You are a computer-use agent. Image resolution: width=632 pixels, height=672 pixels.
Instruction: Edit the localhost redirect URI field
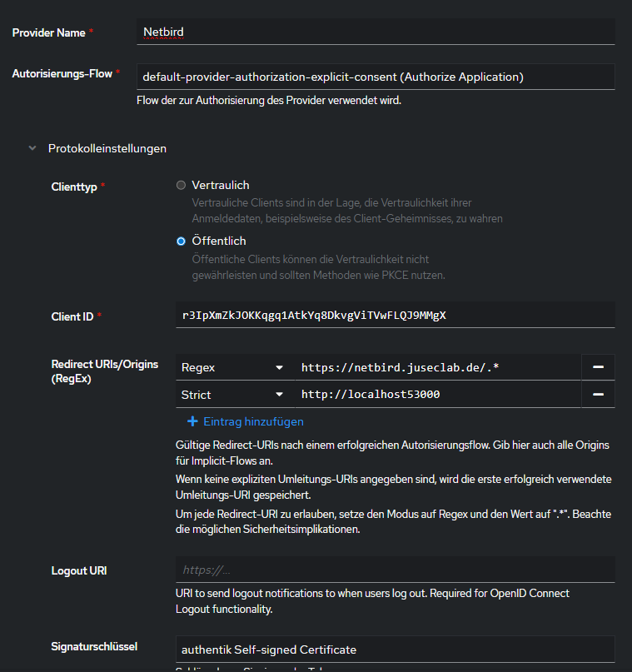click(438, 395)
